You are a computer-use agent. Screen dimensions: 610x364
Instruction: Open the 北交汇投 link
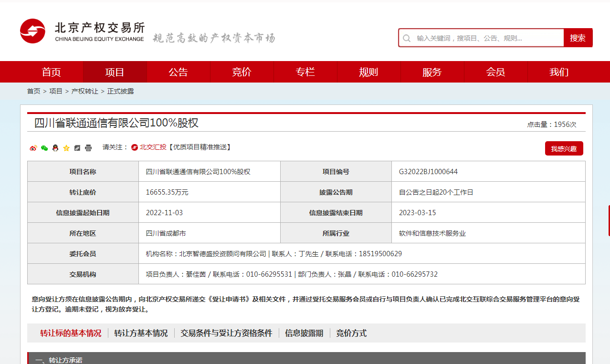[x=153, y=147]
